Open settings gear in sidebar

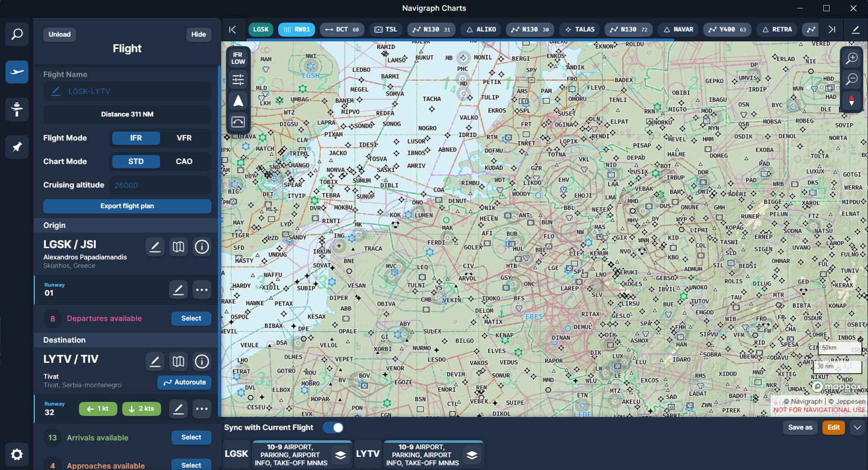17,454
